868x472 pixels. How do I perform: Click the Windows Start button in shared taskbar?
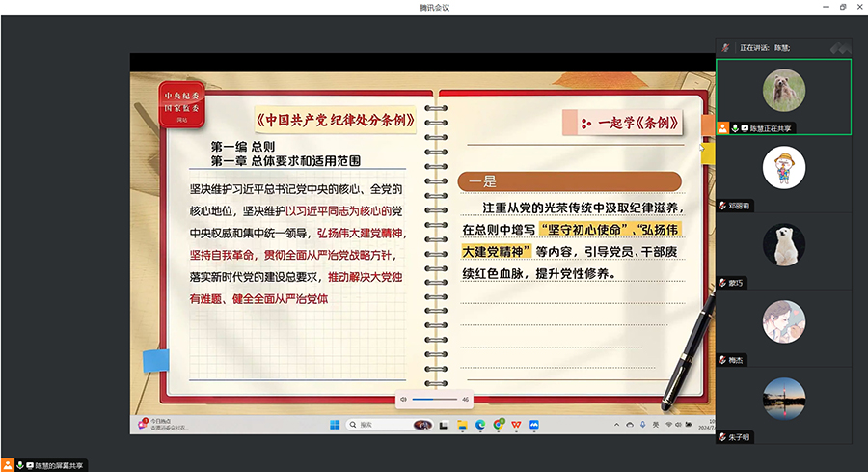pos(336,424)
